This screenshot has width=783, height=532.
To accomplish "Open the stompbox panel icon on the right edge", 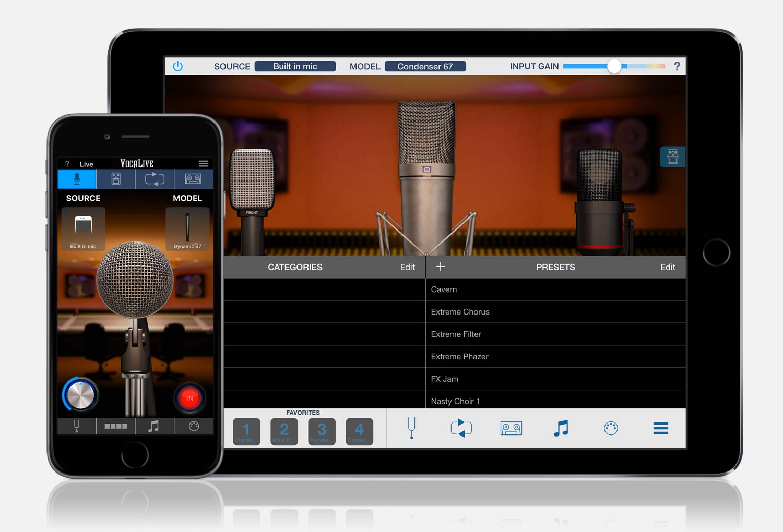I will click(x=672, y=156).
